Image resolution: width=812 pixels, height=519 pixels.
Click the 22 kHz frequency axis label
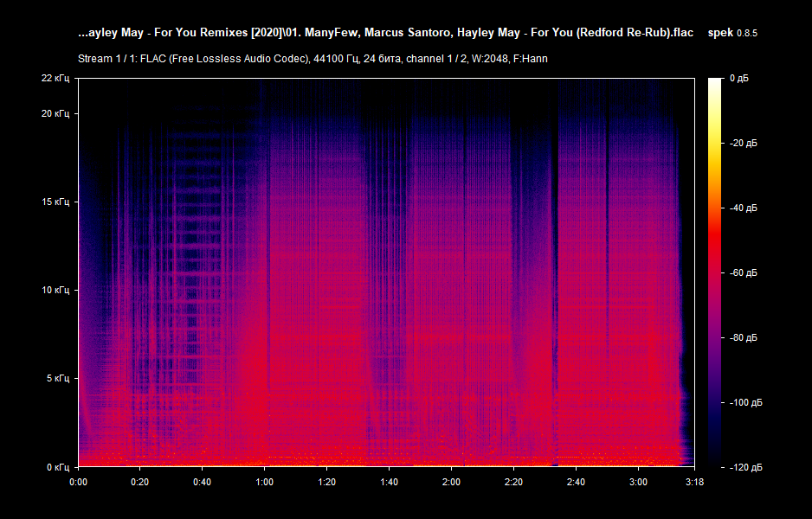(57, 79)
